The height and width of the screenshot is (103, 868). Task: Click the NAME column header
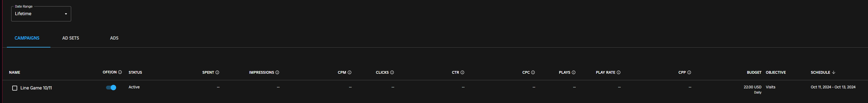tap(14, 72)
